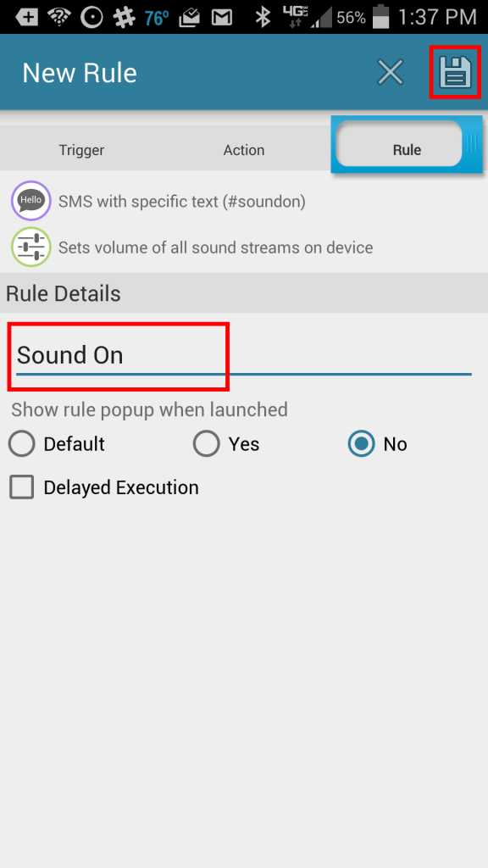
Task: Tap the volume sliders action icon
Action: [x=31, y=247]
